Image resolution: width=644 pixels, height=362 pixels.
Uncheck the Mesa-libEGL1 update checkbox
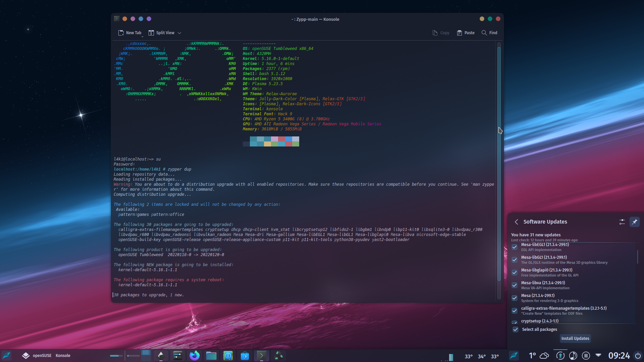tap(515, 247)
